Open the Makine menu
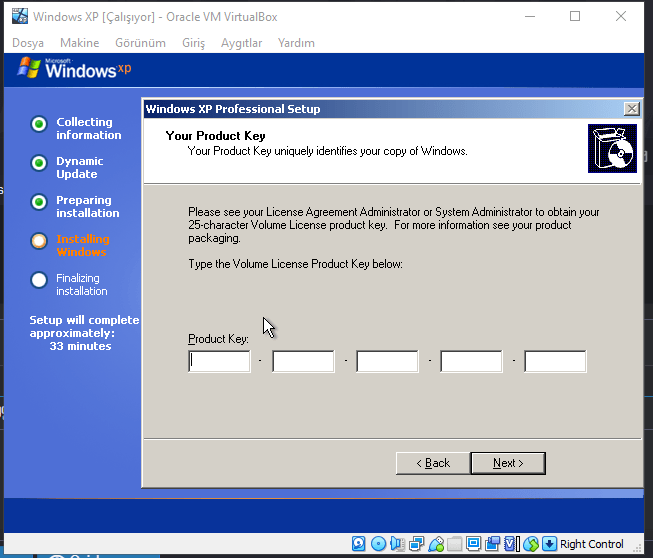 pos(80,43)
